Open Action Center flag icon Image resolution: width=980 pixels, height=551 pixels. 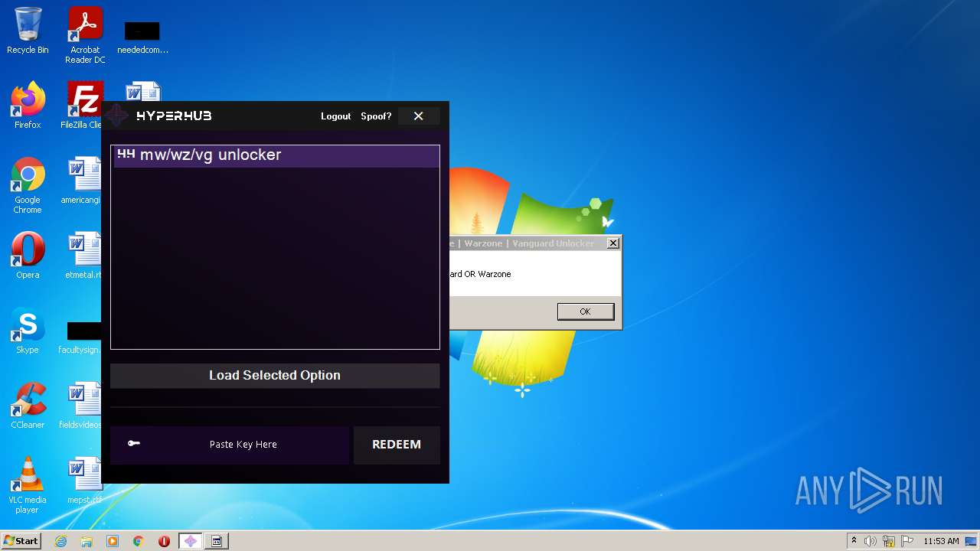click(x=906, y=541)
